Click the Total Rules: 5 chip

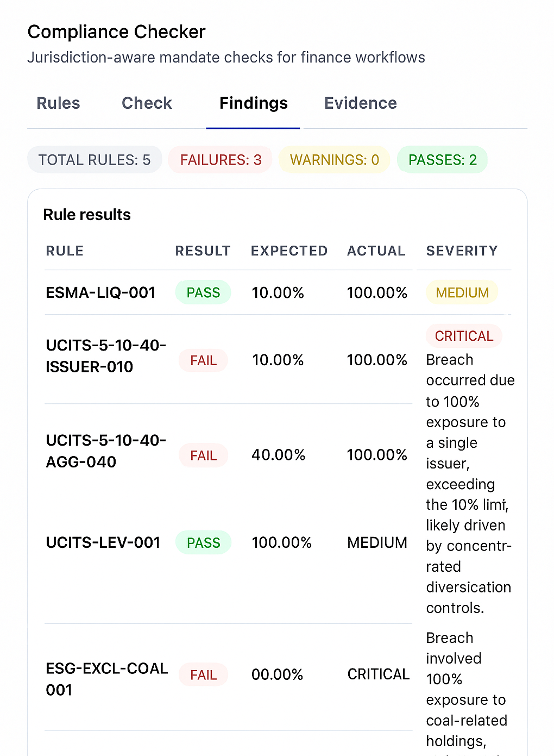tap(95, 160)
